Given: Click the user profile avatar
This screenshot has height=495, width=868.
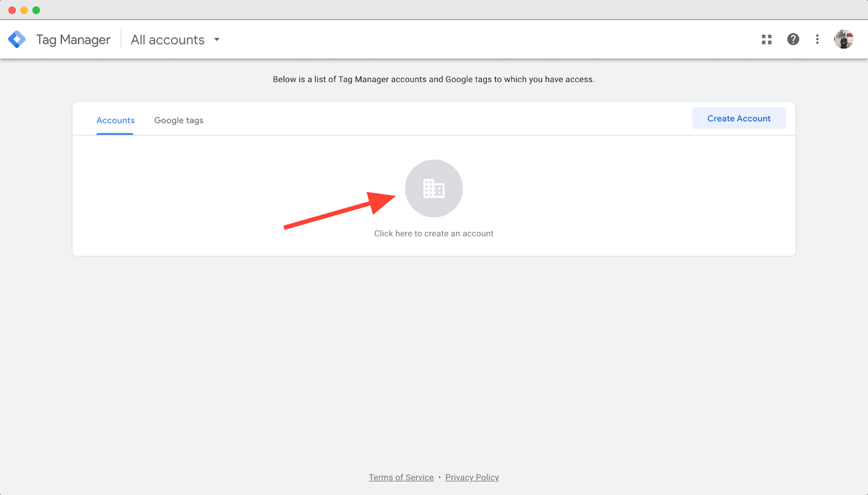Looking at the screenshot, I should tap(844, 40).
